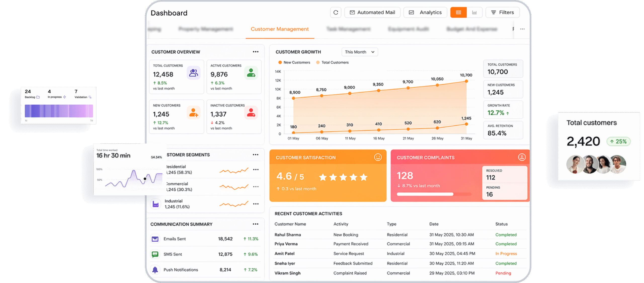Open Industrial segment options menu
The image size is (644, 283).
(256, 204)
